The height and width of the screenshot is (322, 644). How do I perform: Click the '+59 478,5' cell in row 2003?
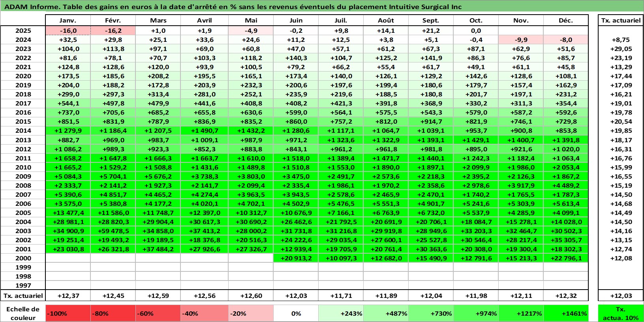click(113, 231)
